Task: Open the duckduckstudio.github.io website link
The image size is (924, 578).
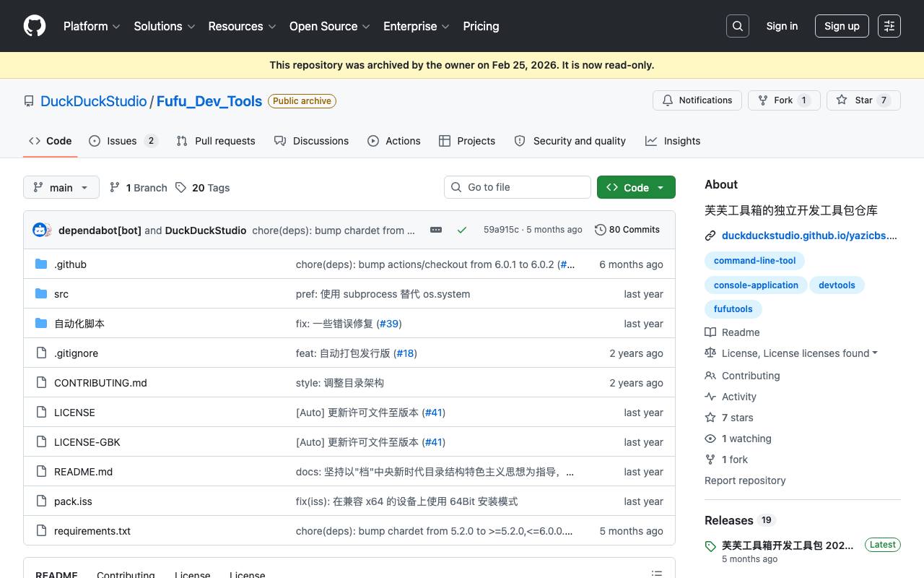Action: pyautogui.click(x=809, y=236)
